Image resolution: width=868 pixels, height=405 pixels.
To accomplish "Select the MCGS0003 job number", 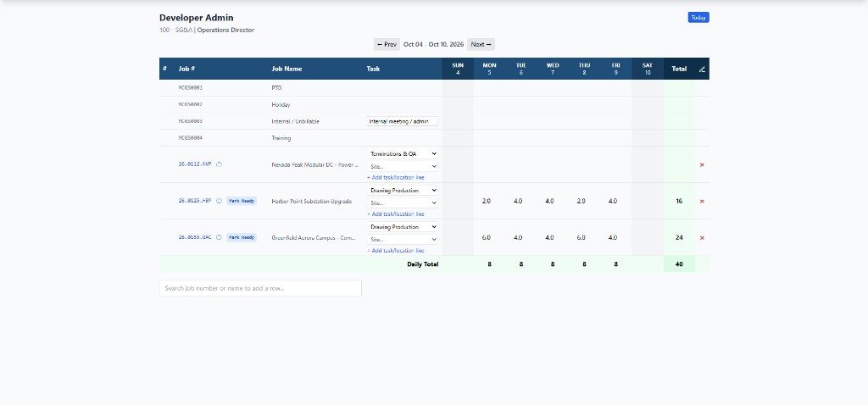I will (x=191, y=121).
